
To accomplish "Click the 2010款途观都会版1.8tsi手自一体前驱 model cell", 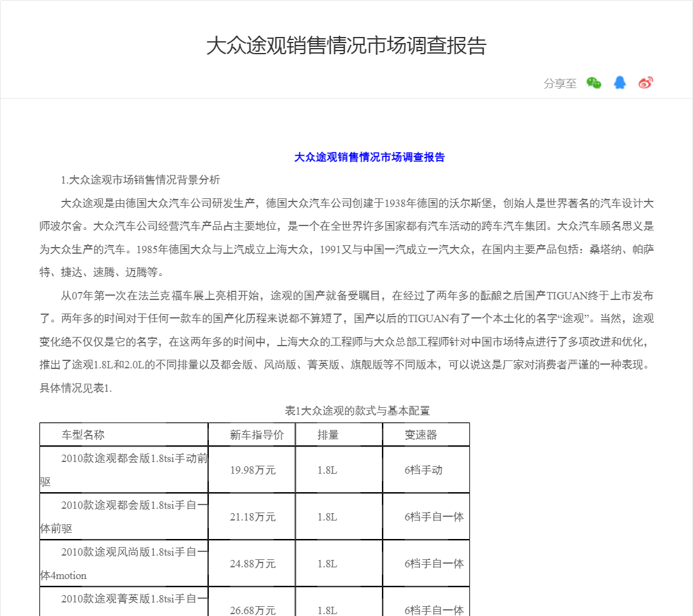I will point(124,517).
